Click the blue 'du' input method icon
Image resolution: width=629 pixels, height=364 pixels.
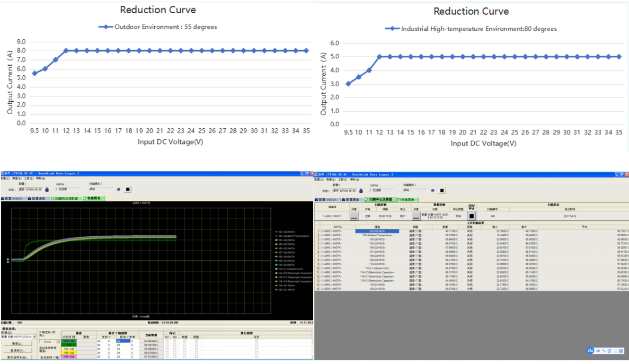pyautogui.click(x=590, y=351)
